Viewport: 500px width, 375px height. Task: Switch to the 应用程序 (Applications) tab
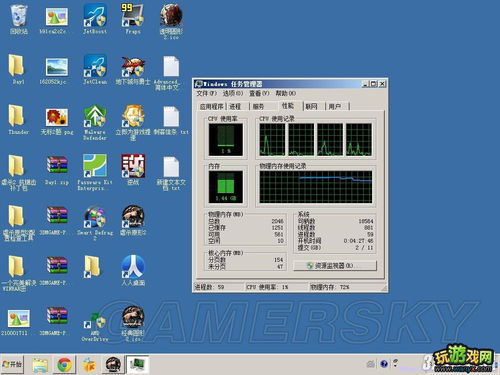[211, 106]
